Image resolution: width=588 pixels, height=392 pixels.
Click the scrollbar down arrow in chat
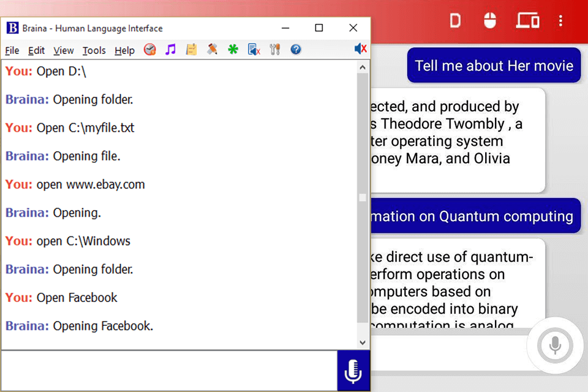(x=362, y=342)
